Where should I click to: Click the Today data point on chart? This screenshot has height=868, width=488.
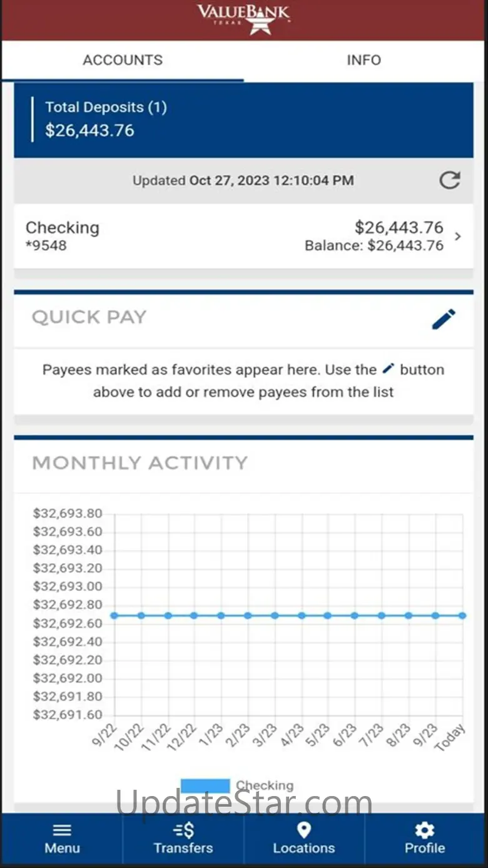(462, 616)
